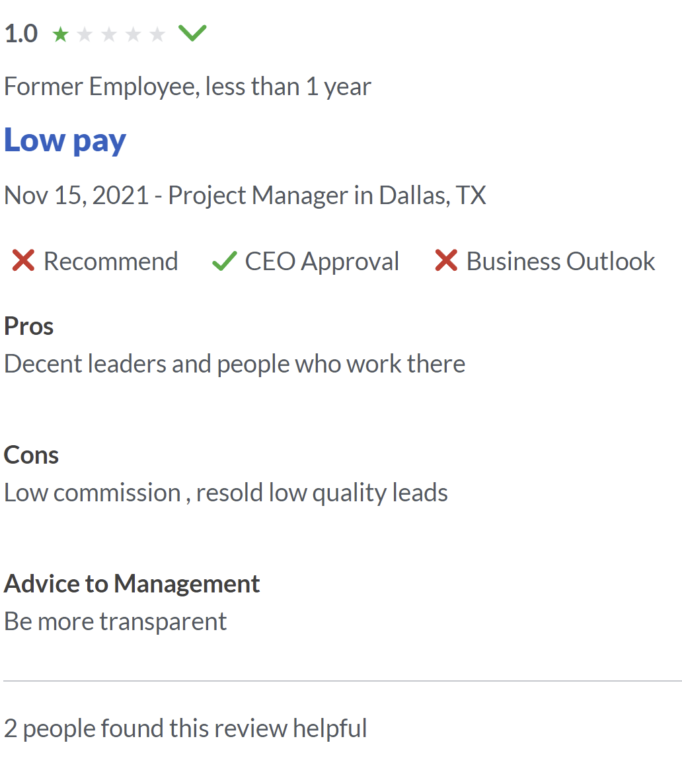Click the "Former Employee, less than 1 year" text
Viewport: 682px width, 784px height.
pyautogui.click(x=188, y=87)
